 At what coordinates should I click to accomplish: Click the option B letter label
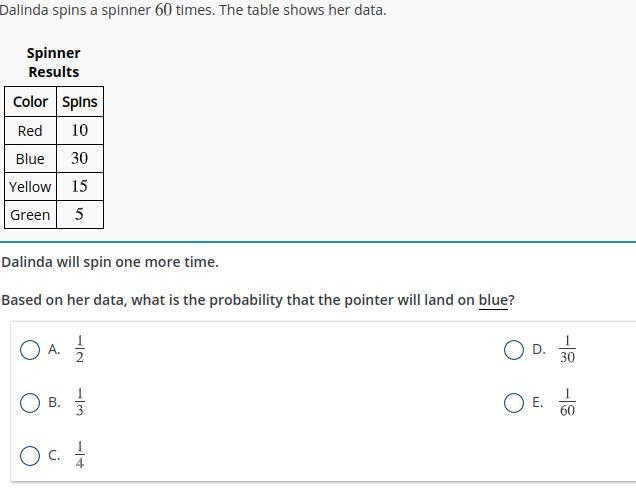pos(54,402)
